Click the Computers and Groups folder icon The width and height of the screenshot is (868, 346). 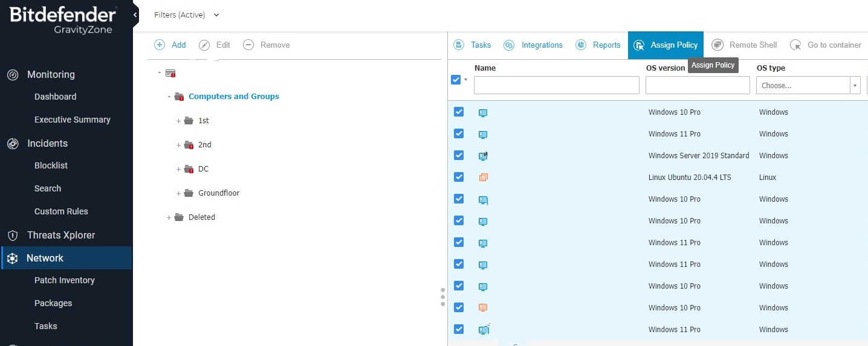point(179,97)
